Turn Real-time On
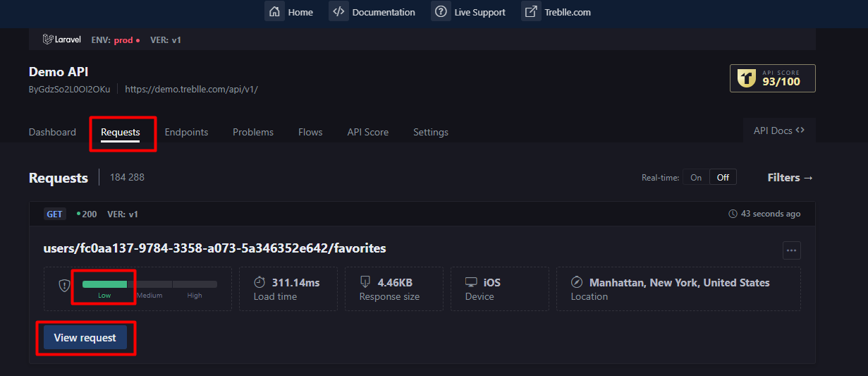The width and height of the screenshot is (868, 376). pyautogui.click(x=696, y=178)
